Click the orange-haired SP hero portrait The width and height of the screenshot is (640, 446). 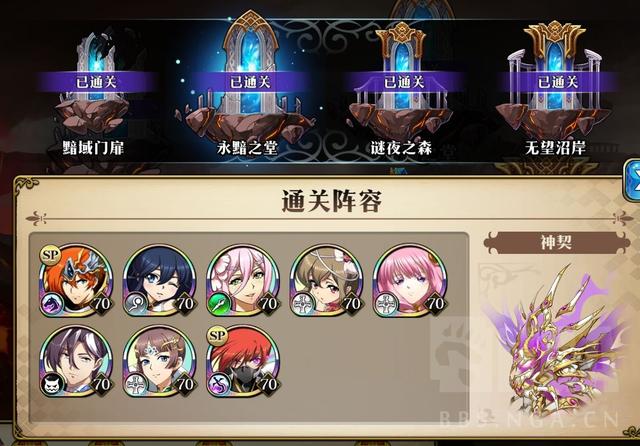(76, 280)
